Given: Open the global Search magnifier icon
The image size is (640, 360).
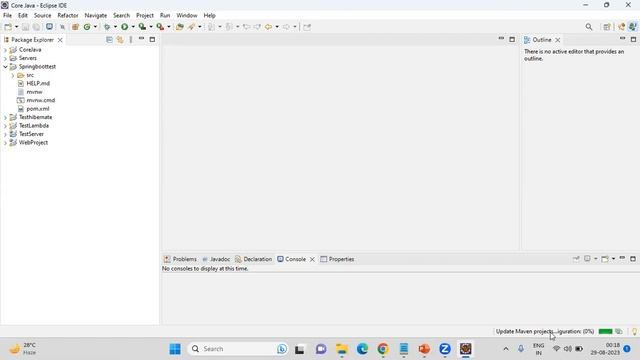Looking at the screenshot, I should pos(589,27).
